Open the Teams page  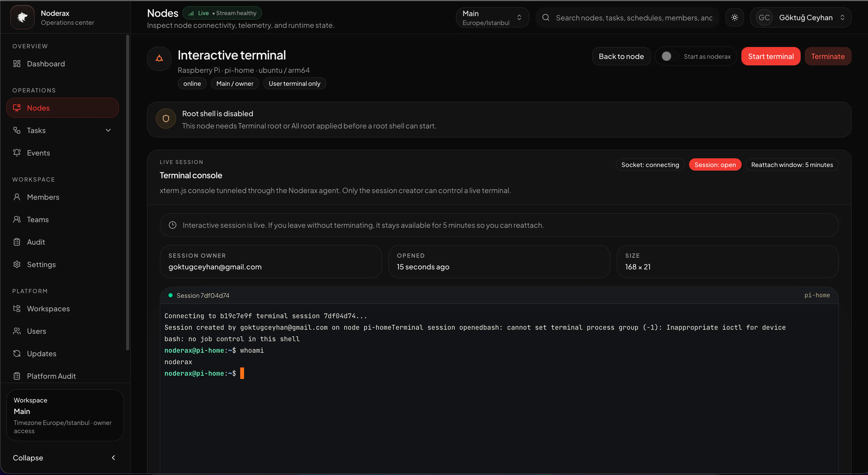coord(62,219)
